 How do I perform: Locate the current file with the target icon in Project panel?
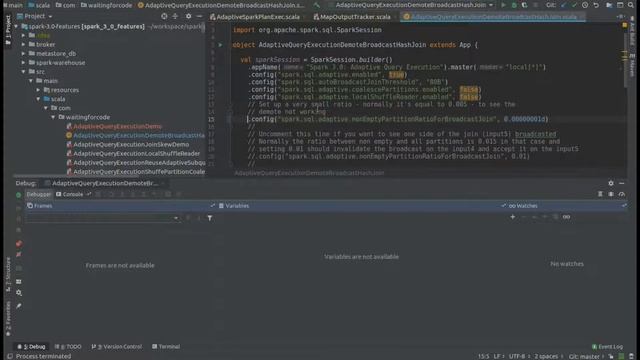coord(164,16)
